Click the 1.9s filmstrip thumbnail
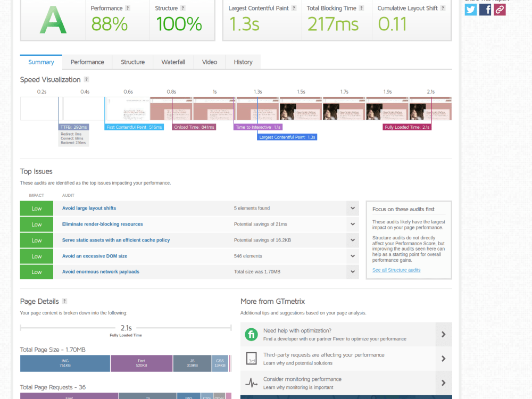Image resolution: width=532 pixels, height=399 pixels. pyautogui.click(x=387, y=109)
